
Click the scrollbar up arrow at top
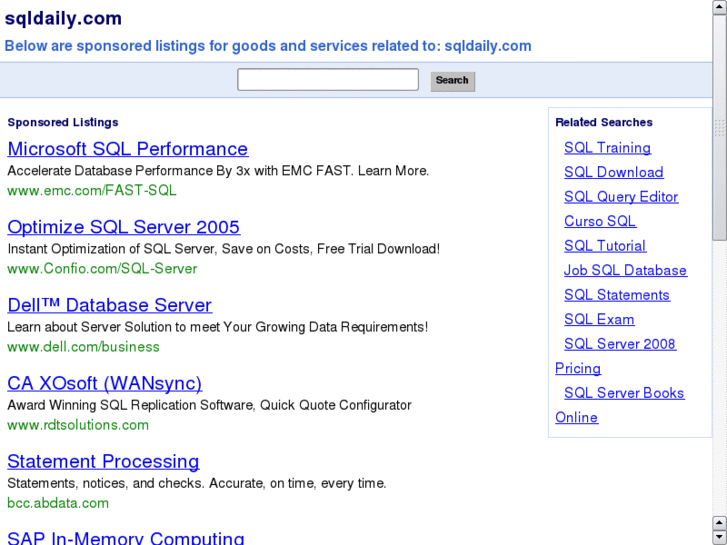[x=719, y=6]
